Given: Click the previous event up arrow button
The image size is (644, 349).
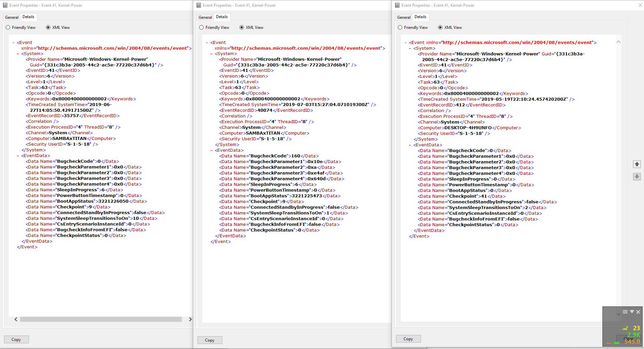Looking at the screenshot, I should (637, 164).
